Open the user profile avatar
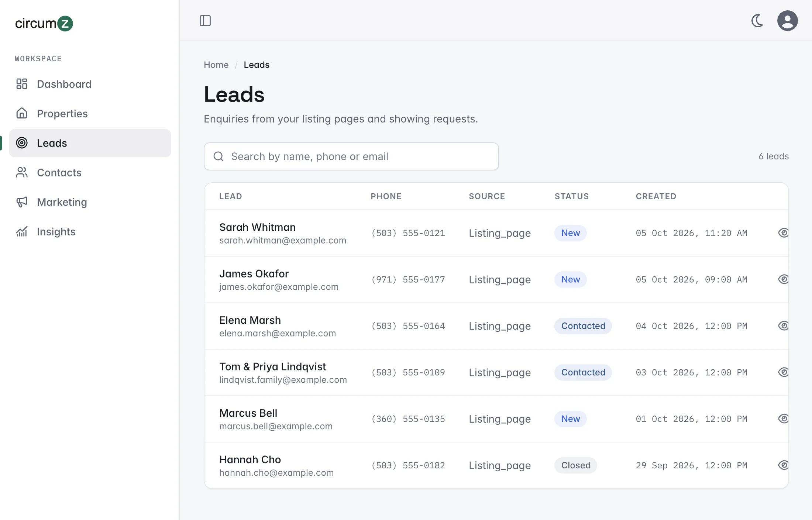812x520 pixels. pos(787,21)
